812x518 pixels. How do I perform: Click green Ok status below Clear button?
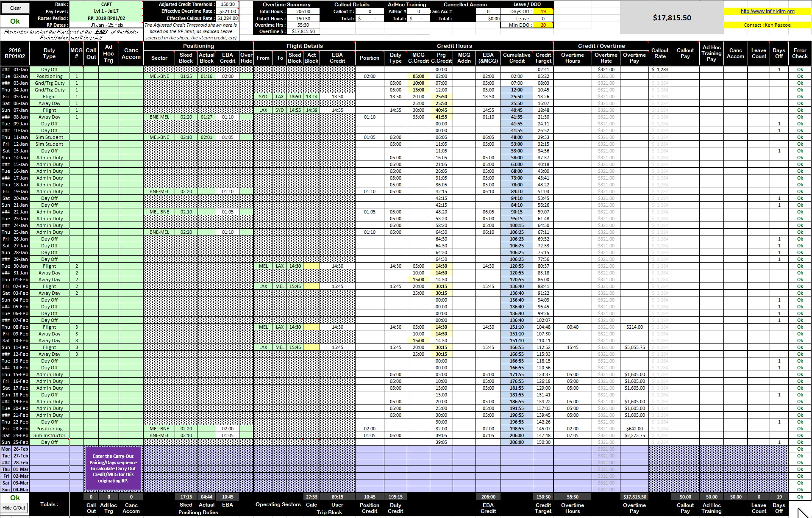click(x=15, y=21)
